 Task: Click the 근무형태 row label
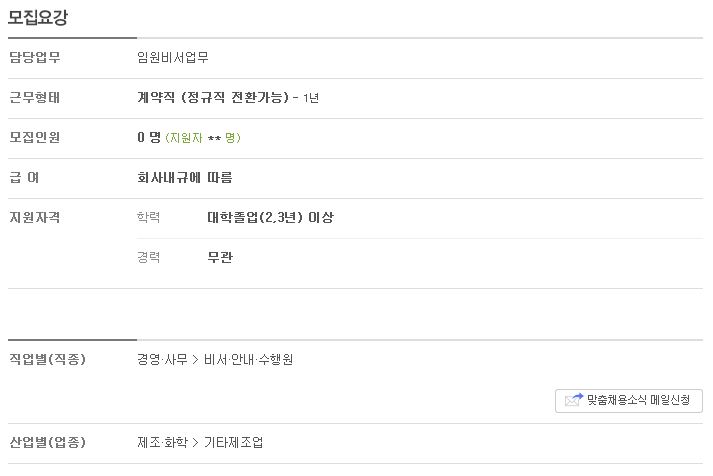click(x=35, y=97)
